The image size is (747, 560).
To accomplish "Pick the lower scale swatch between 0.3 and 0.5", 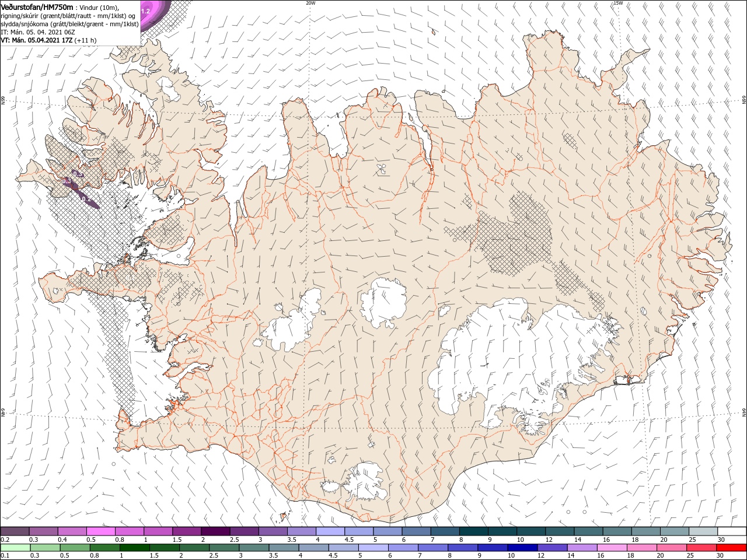I will click(45, 547).
